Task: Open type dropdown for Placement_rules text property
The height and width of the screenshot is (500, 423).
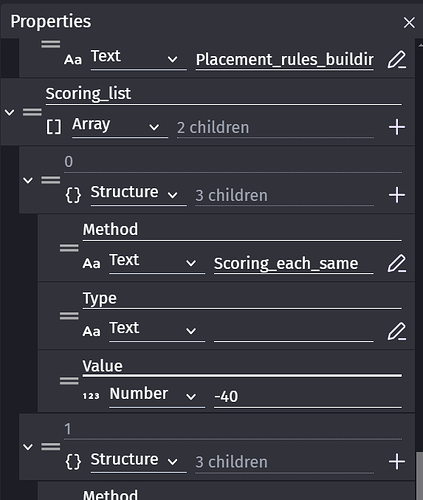Action: coord(138,59)
